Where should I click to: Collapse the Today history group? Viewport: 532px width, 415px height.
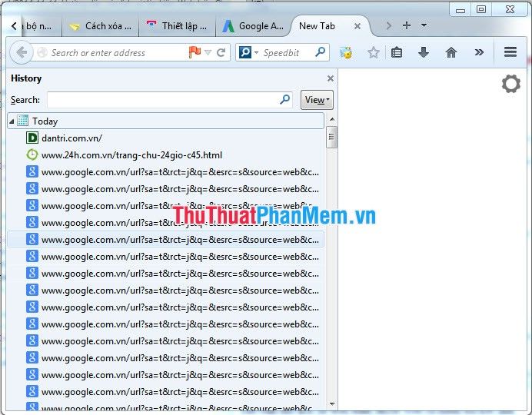(12, 121)
